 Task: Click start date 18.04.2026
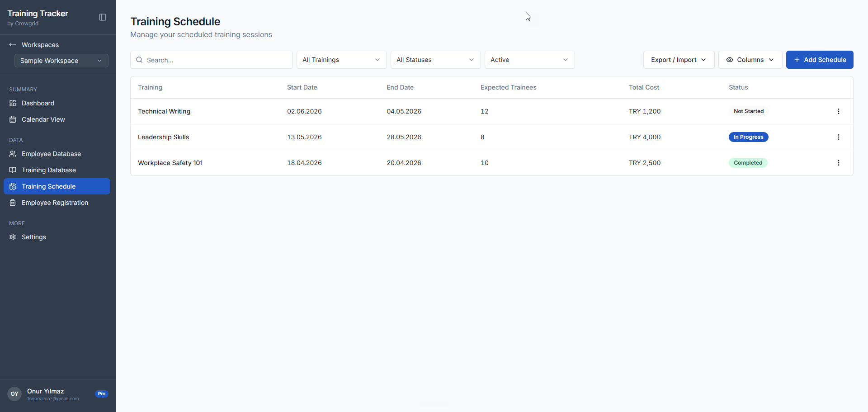[x=304, y=163]
